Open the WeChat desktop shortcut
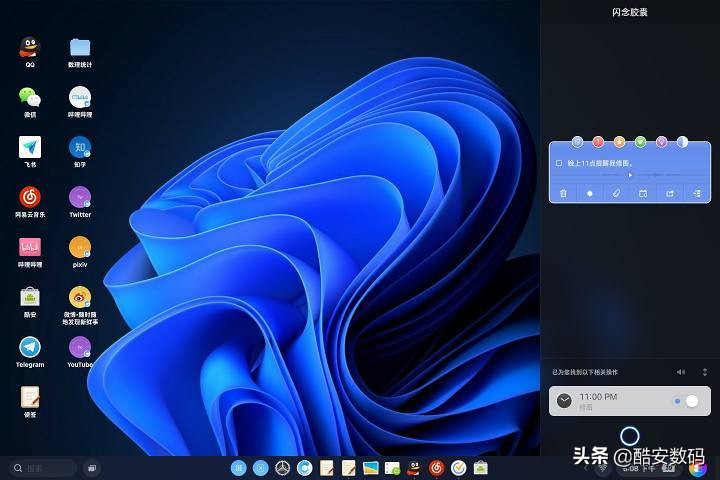Viewport: 720px width, 480px height. point(30,97)
